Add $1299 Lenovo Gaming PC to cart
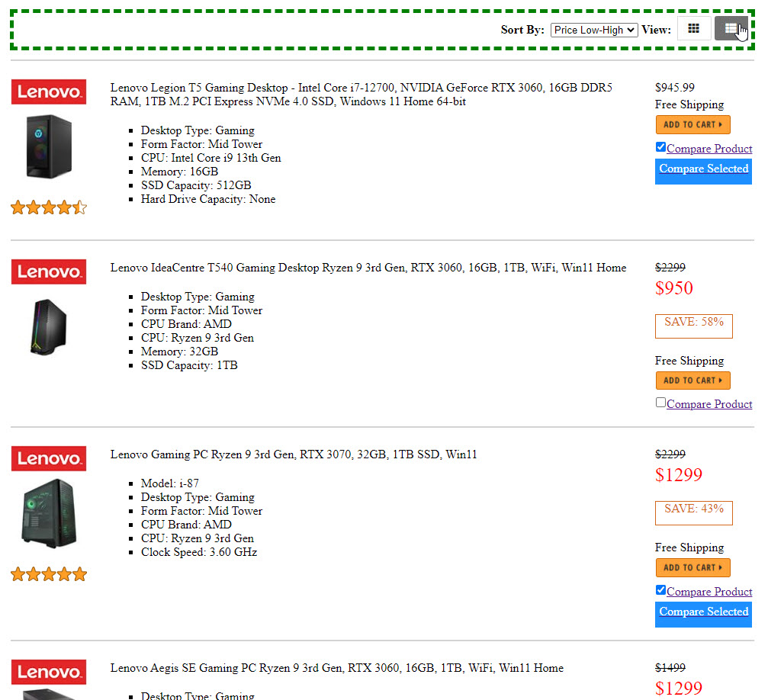 (692, 567)
